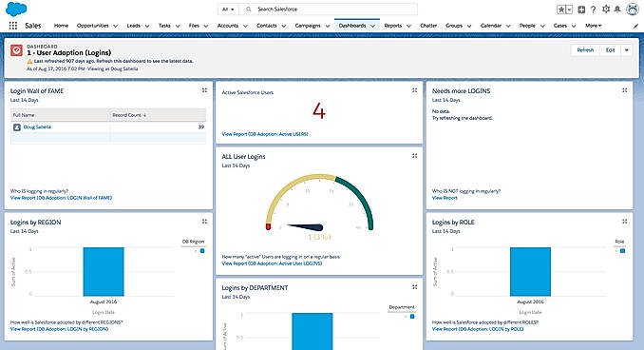
Task: Open the Reports tab dropdown chevron
Action: pos(408,26)
